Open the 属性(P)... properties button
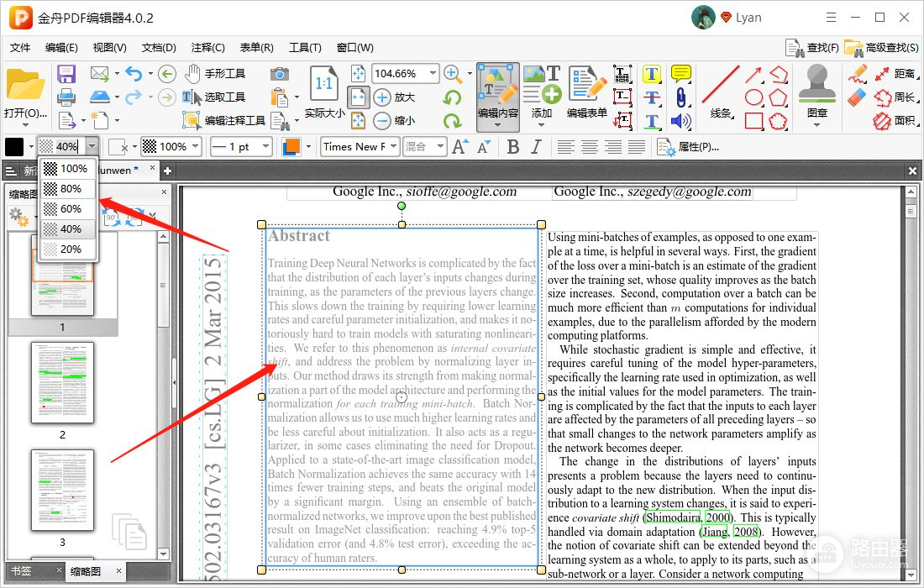 (688, 147)
